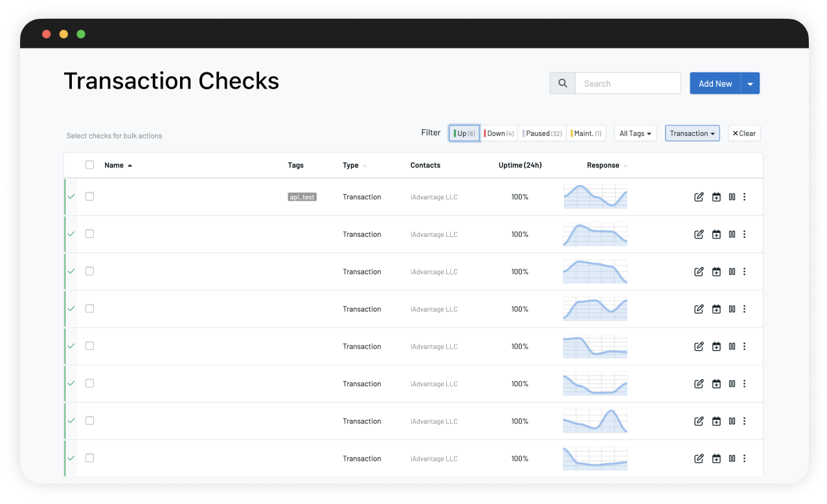Screen dimensions: 827x504
Task: Click pause icon in sixth check row
Action: (732, 384)
